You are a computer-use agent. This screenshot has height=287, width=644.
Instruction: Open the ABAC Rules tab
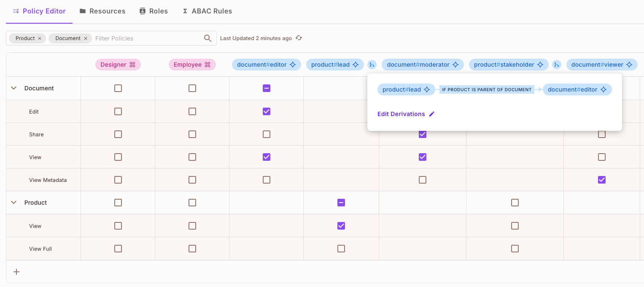coord(207,11)
